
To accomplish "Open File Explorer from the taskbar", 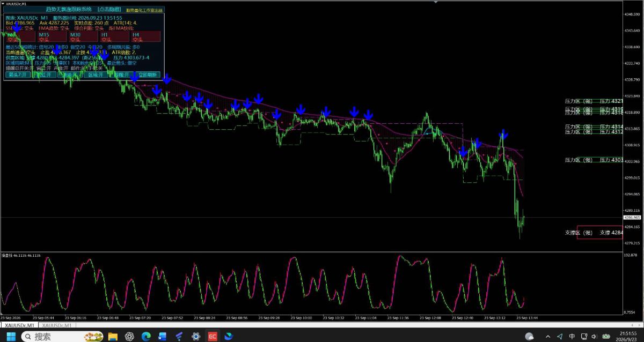I will (x=113, y=336).
